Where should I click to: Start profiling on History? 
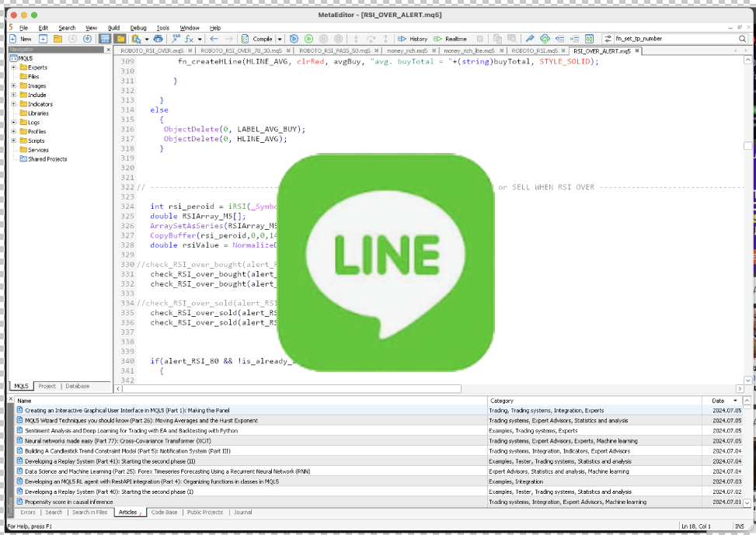click(x=413, y=39)
